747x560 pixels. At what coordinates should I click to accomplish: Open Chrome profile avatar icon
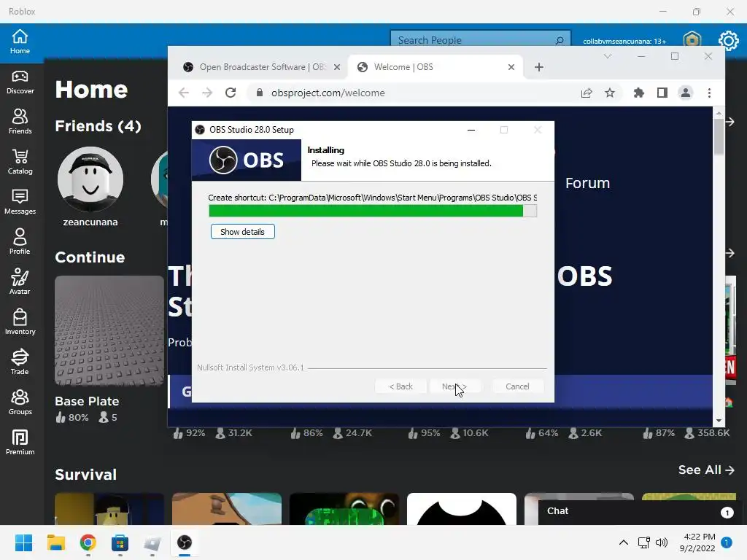[x=686, y=93]
